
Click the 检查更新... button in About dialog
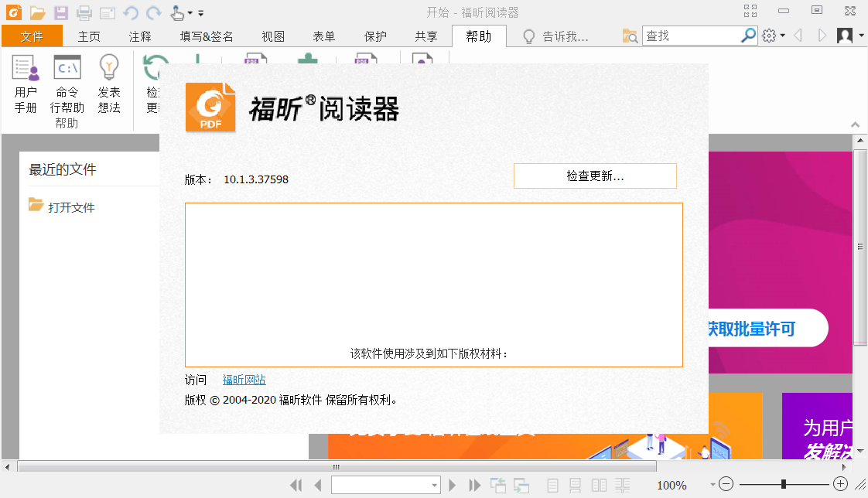click(x=595, y=176)
